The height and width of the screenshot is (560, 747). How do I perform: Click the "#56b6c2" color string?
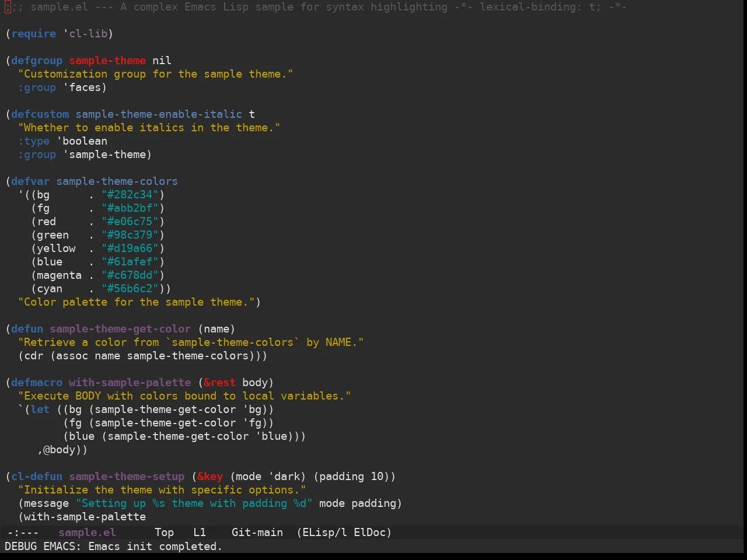click(x=130, y=289)
